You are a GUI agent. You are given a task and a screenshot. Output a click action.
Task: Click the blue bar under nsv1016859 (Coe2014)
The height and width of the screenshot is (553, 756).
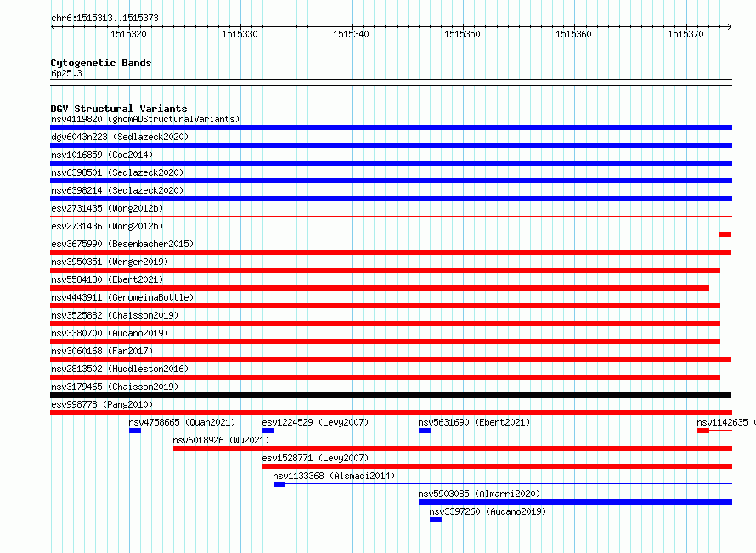391,163
